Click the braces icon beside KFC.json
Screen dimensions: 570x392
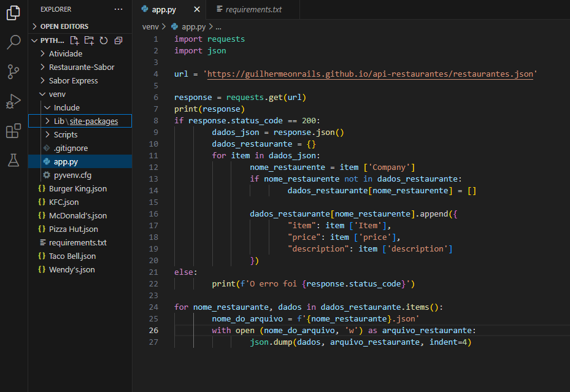coord(42,202)
